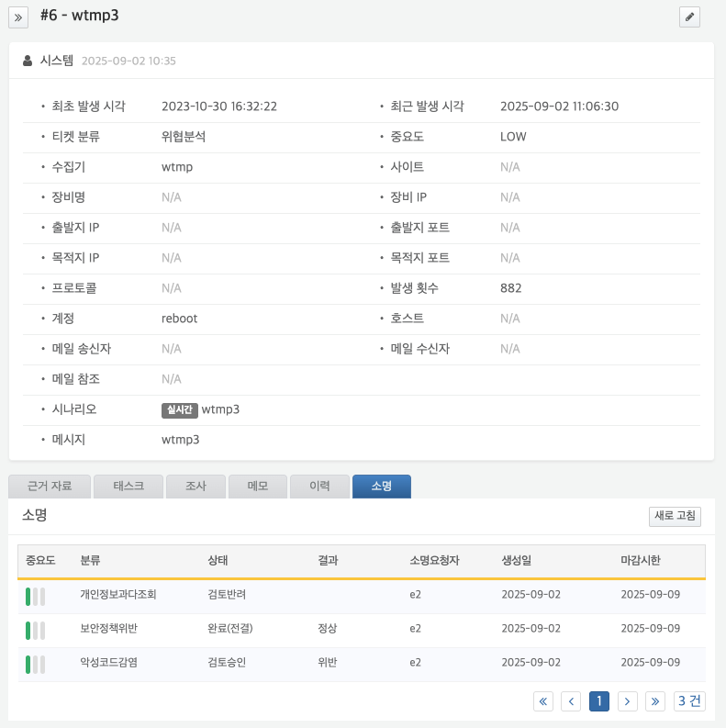Image resolution: width=726 pixels, height=728 pixels.
Task: Click the 소명요청자 column header
Action: point(434,560)
